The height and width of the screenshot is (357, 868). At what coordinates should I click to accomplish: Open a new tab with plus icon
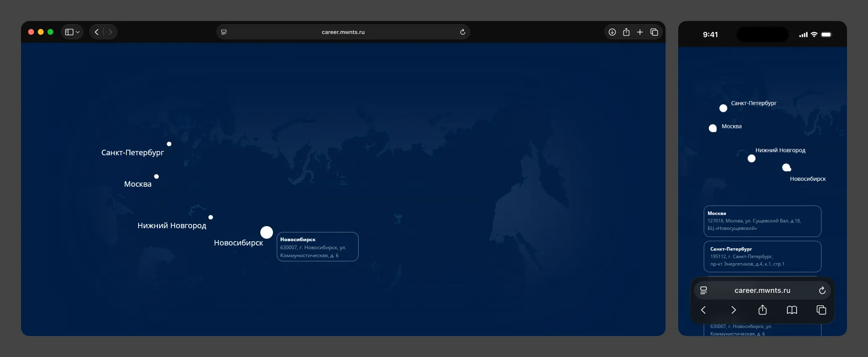[x=640, y=32]
